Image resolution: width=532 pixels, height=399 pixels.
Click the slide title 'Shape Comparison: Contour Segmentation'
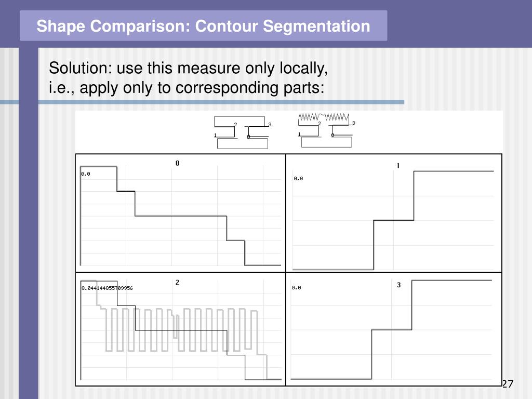[x=203, y=26]
